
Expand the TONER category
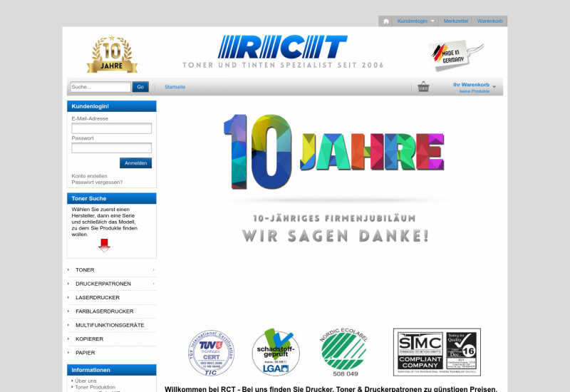coord(153,270)
